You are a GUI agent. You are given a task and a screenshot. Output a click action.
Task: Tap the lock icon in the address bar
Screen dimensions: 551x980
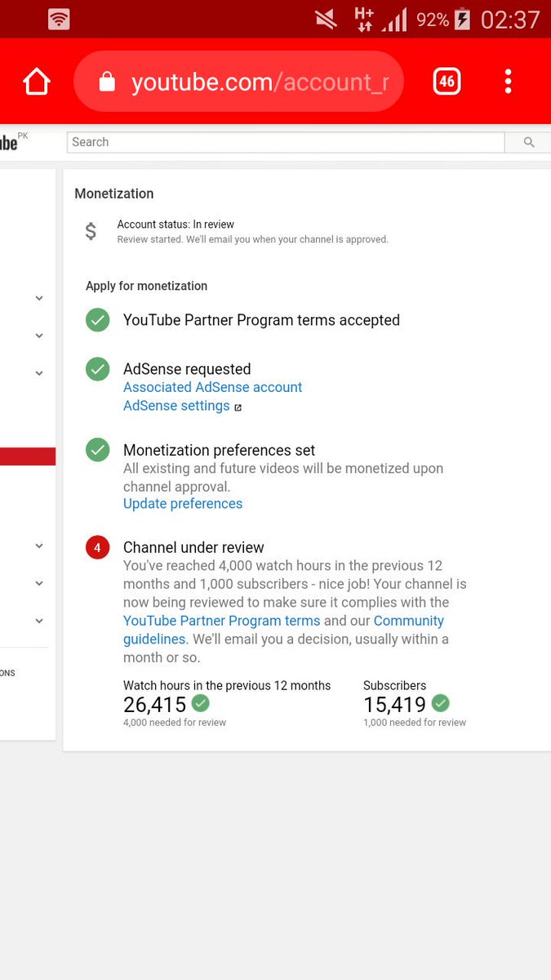[107, 82]
